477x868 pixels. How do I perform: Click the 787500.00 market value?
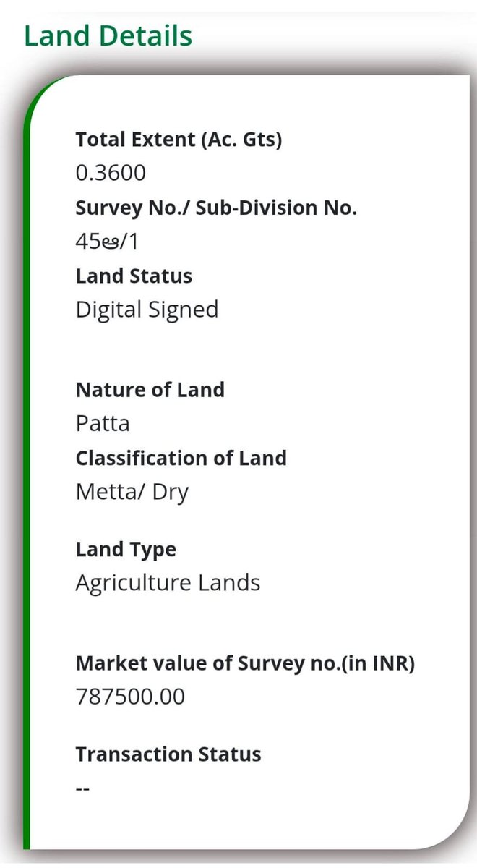[130, 697]
